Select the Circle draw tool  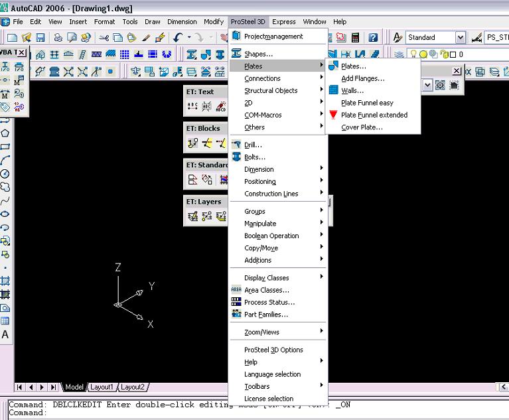tap(5, 174)
